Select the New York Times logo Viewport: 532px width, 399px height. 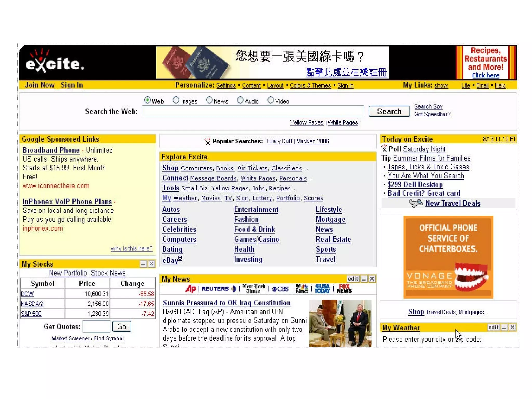point(254,289)
